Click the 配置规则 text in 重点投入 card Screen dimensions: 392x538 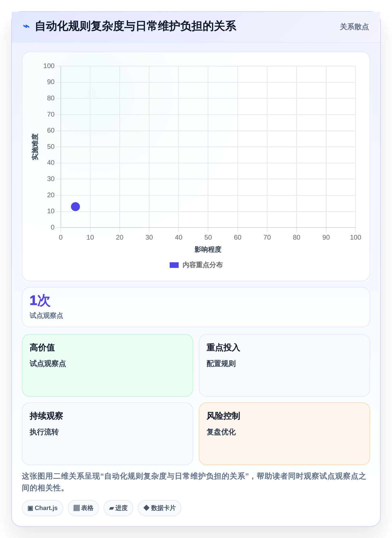click(221, 364)
